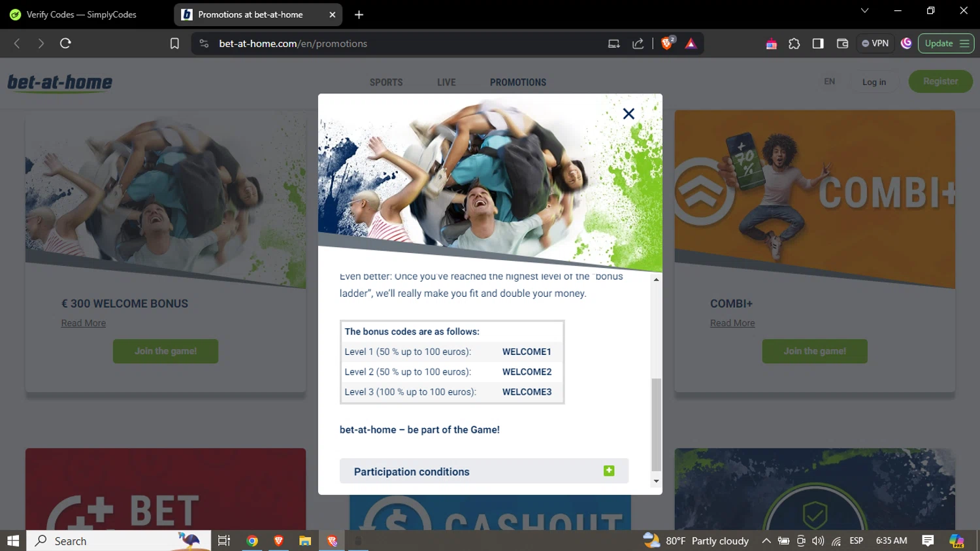View site information icon
Viewport: 980px width, 551px height.
tap(204, 43)
